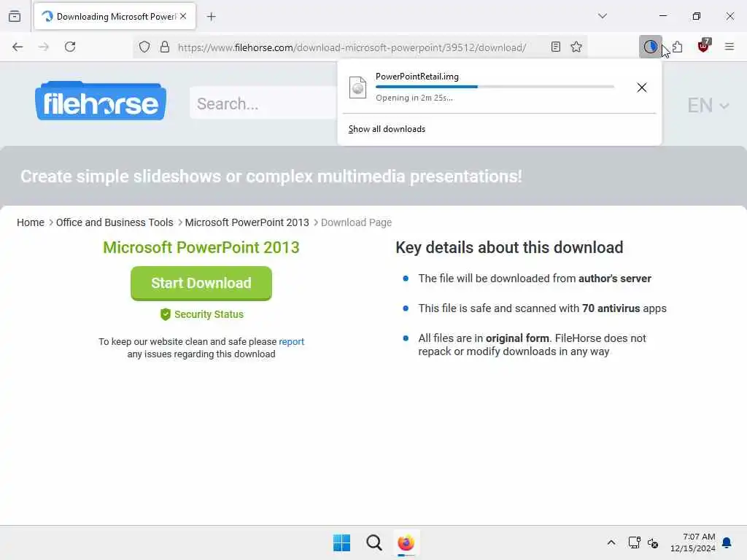This screenshot has width=747, height=560.
Task: Go back to previous page
Action: coord(18,47)
